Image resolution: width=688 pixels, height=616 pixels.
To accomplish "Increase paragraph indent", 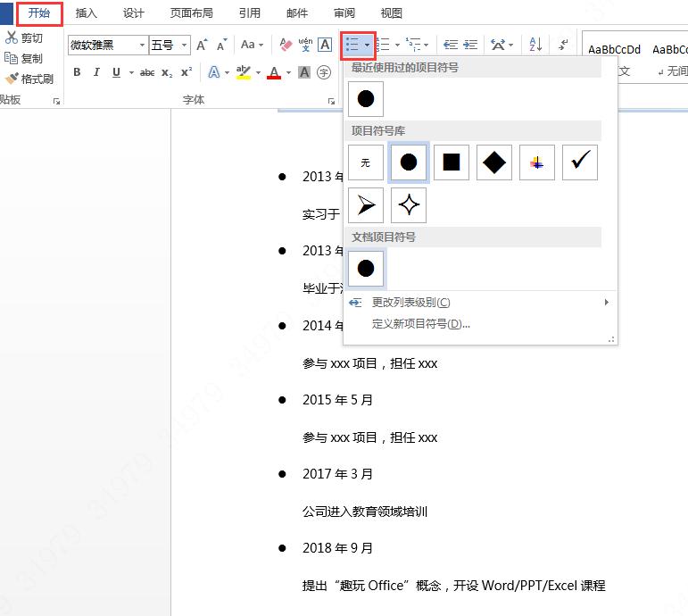I will tap(470, 45).
